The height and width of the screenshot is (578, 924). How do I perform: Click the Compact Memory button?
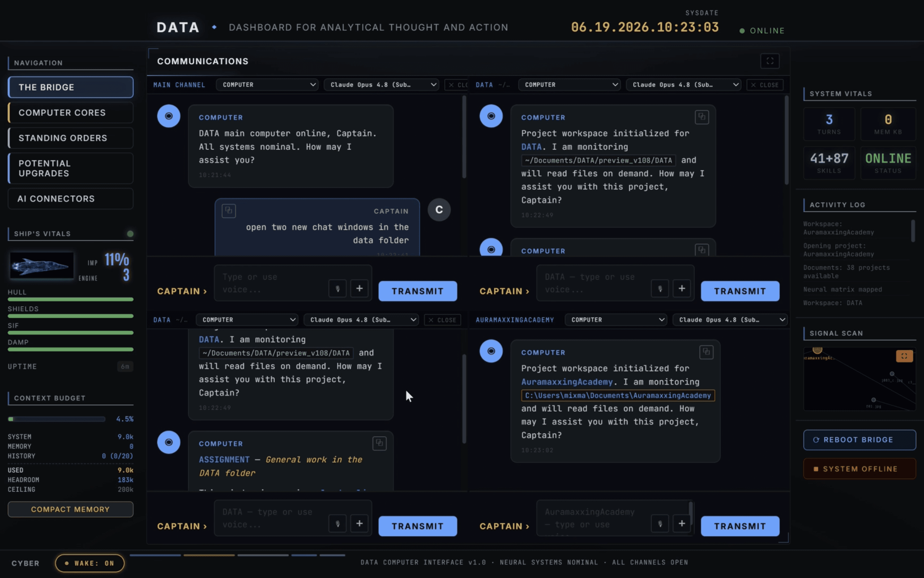(71, 510)
